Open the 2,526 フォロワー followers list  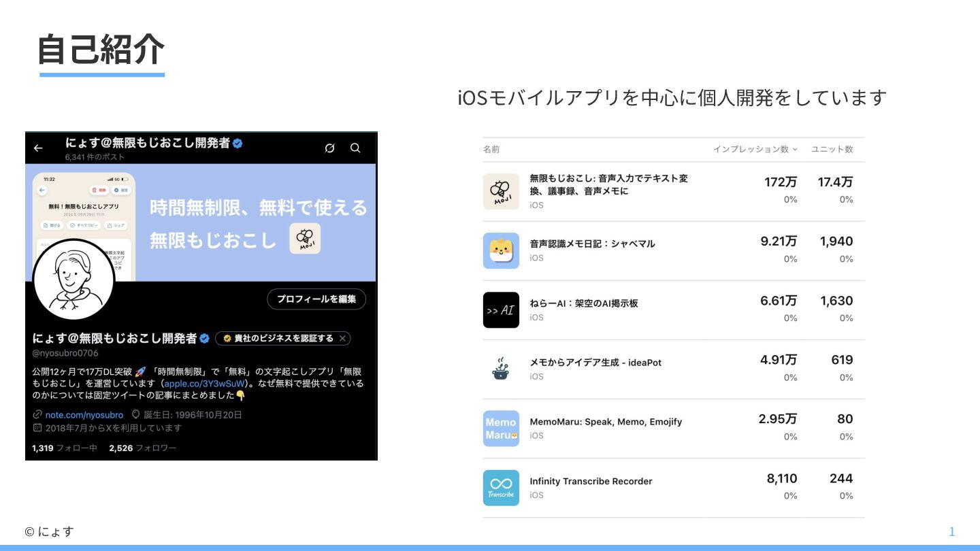click(x=142, y=448)
